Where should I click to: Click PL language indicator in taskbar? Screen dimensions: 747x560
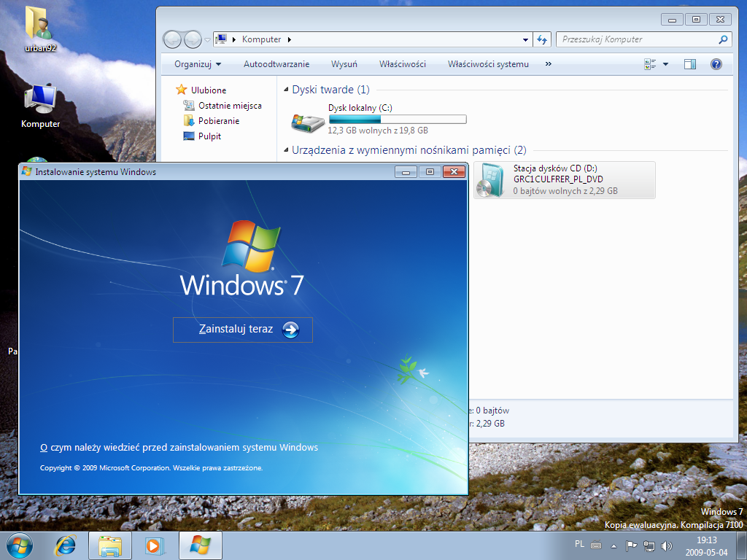(x=579, y=544)
